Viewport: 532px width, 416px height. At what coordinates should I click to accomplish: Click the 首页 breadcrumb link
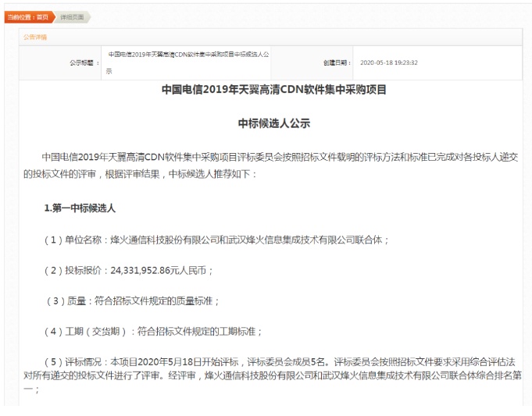point(42,16)
